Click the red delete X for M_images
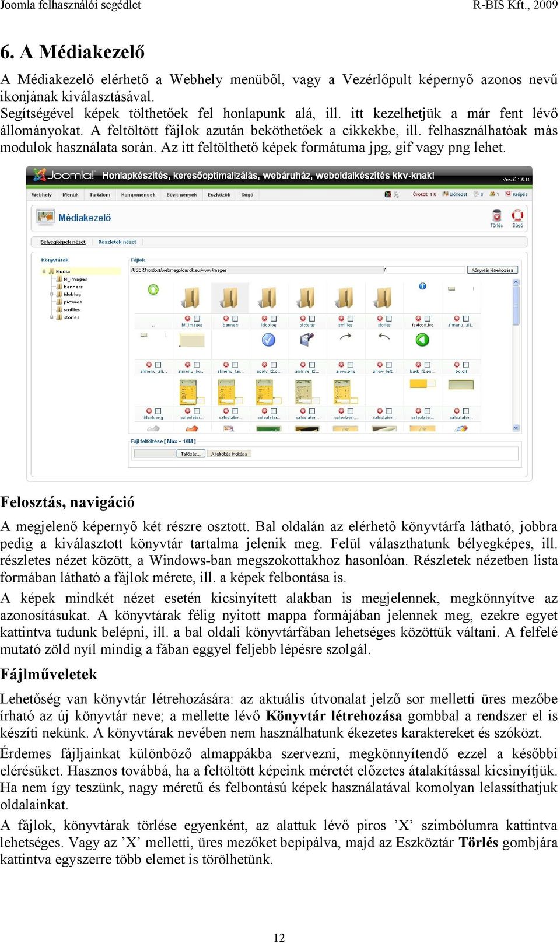 pyautogui.click(x=187, y=318)
